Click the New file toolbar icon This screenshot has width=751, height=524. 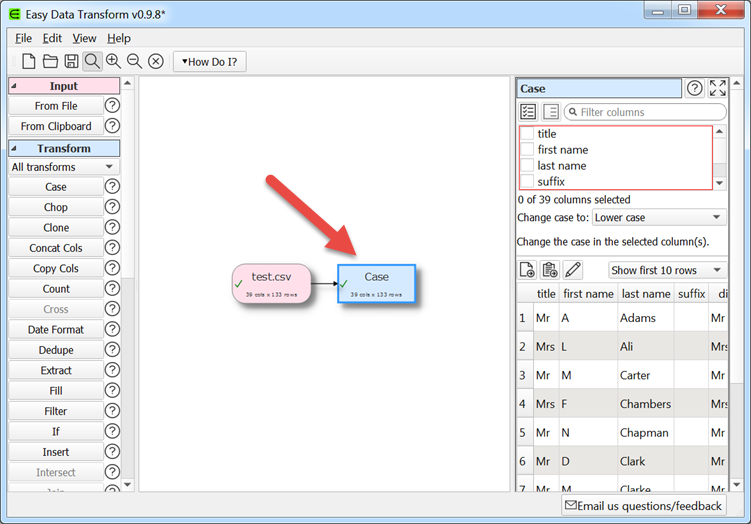tap(29, 62)
